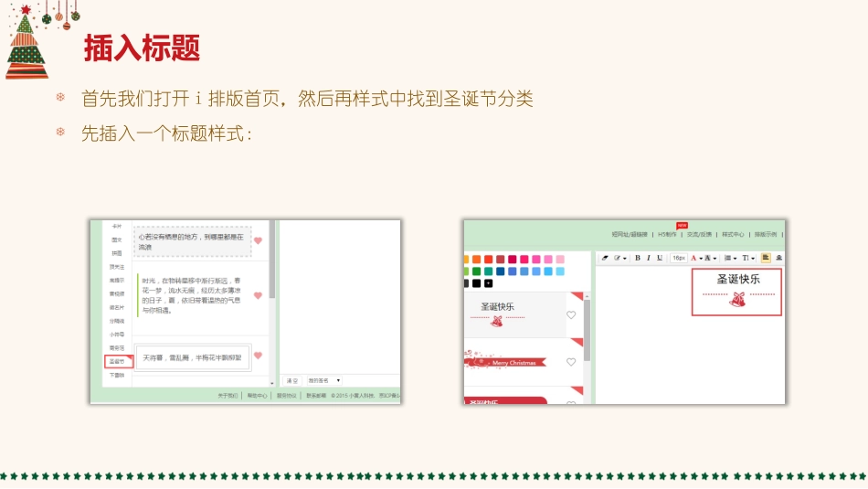
Task: Expand the background color dropdown arrow
Action: pos(715,259)
